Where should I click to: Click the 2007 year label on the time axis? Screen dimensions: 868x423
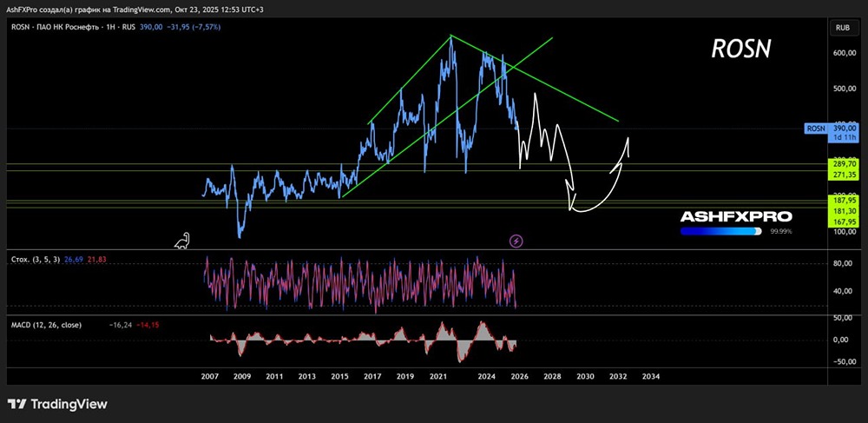point(209,376)
